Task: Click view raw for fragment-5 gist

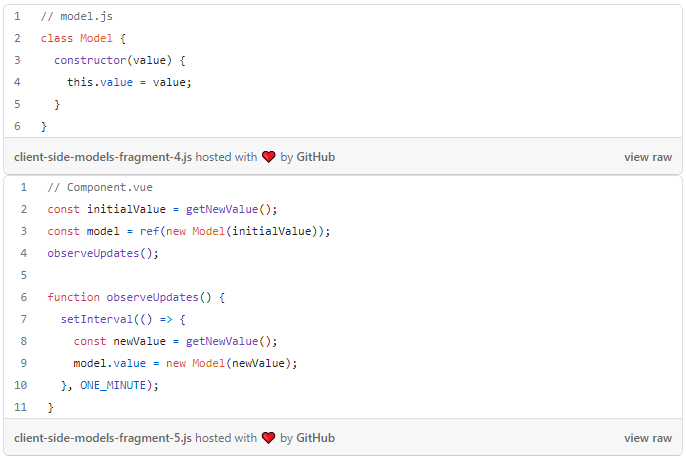Action: [648, 438]
